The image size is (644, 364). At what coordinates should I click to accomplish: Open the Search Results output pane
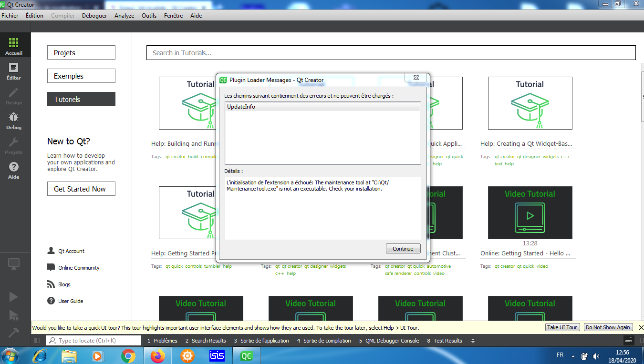[206, 341]
